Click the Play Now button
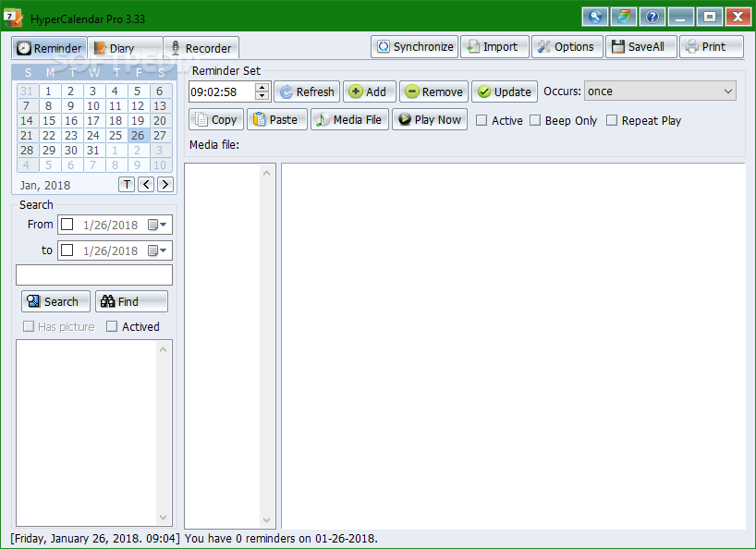The image size is (756, 549). pyautogui.click(x=430, y=119)
